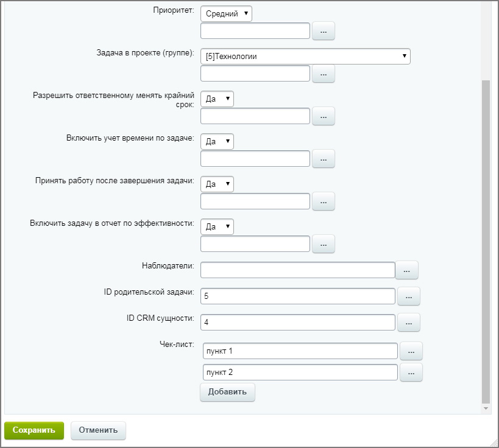Click the scrollbar down arrow on the right side
The height and width of the screenshot is (448, 499).
486,408
